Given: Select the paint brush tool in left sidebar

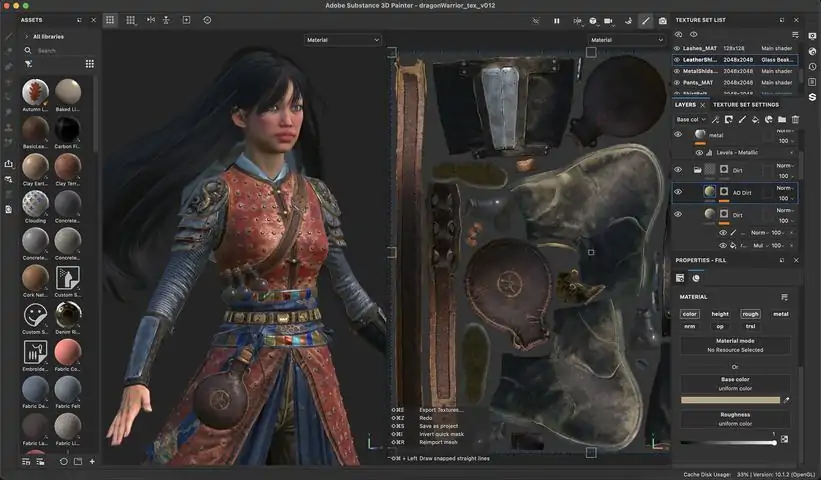Looking at the screenshot, I should [x=8, y=37].
